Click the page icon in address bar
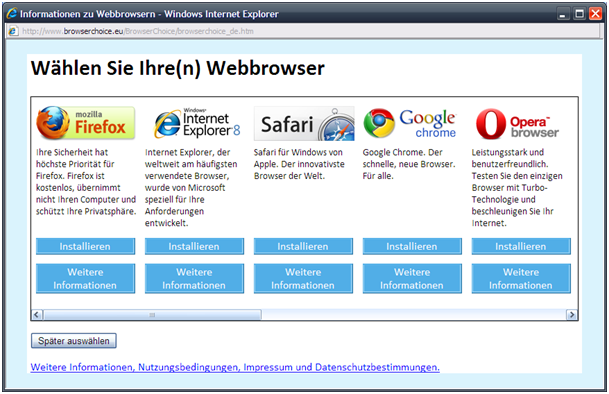 pyautogui.click(x=13, y=31)
